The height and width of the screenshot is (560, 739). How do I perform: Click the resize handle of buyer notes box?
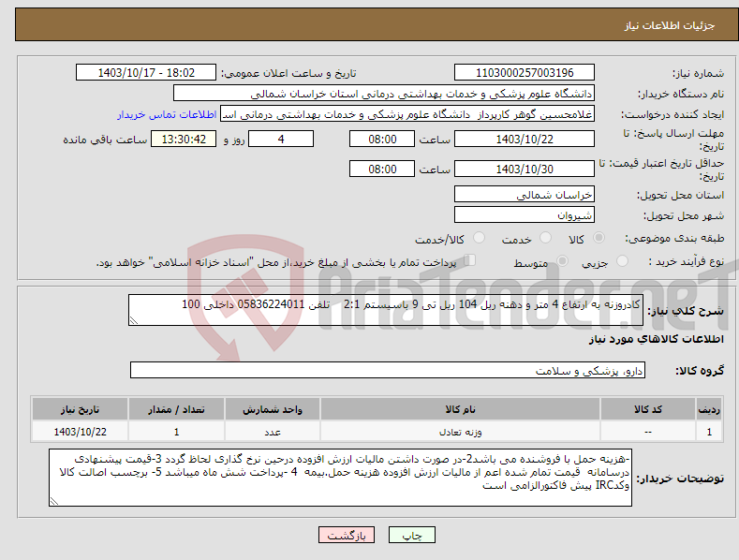54,502
